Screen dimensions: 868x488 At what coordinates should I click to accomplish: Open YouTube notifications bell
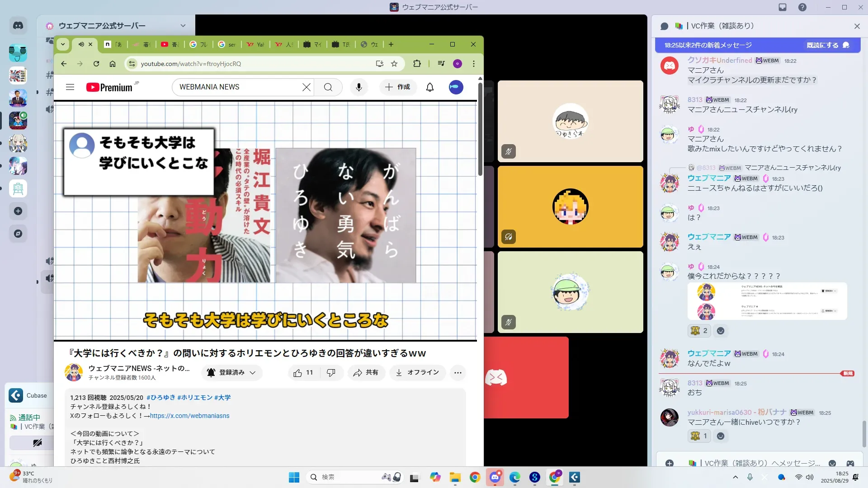click(x=429, y=87)
